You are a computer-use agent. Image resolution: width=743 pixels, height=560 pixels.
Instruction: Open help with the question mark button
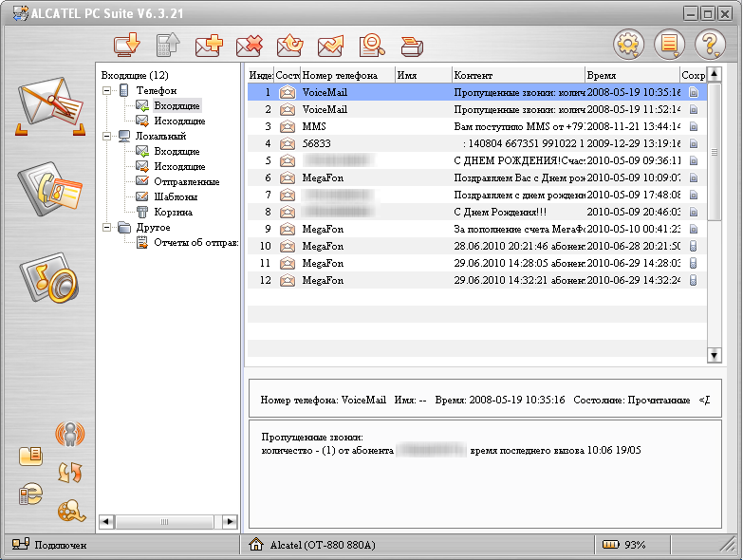tap(710, 45)
